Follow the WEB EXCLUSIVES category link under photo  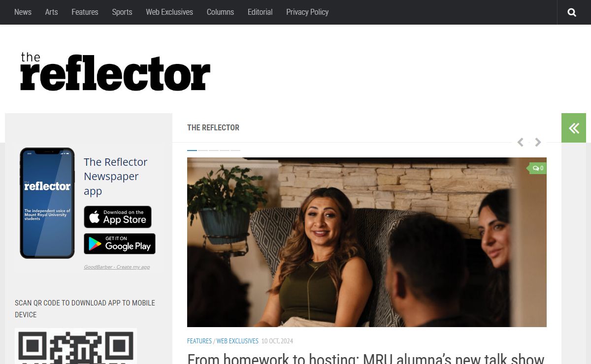[237, 341]
